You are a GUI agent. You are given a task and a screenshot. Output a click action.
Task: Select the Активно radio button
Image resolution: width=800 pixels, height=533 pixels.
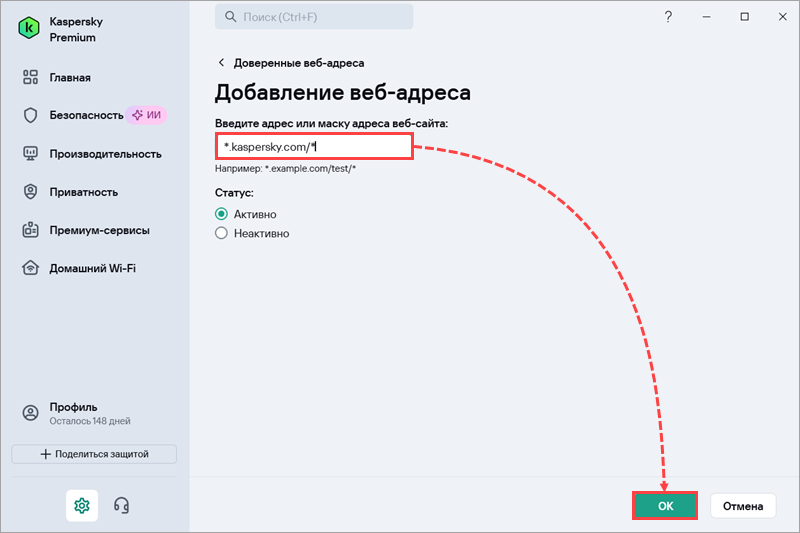point(221,214)
